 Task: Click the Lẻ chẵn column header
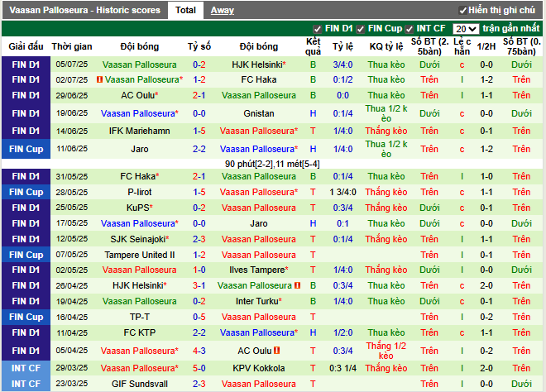(x=462, y=46)
